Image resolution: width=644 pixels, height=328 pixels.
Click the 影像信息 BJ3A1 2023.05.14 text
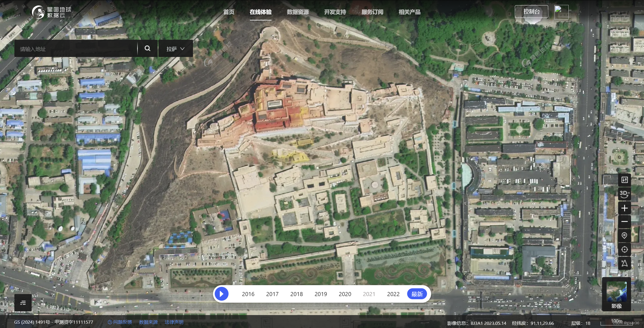[x=477, y=323]
